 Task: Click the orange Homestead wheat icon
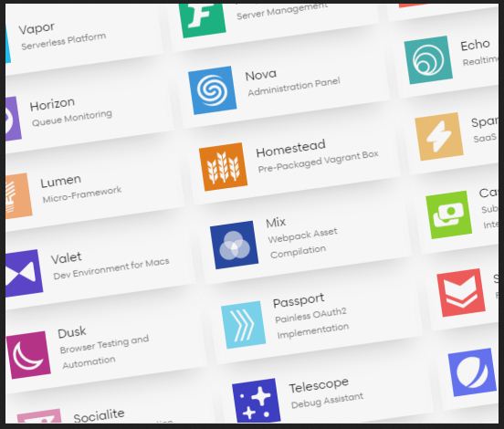(x=224, y=167)
